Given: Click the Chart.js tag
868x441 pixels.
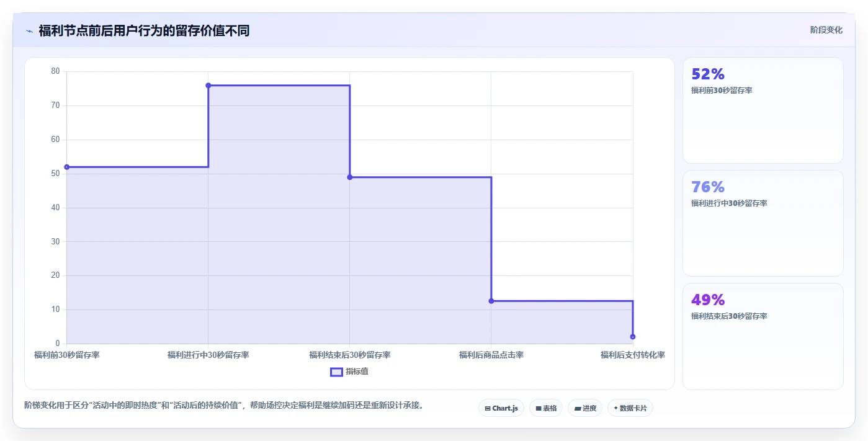Looking at the screenshot, I should [501, 408].
